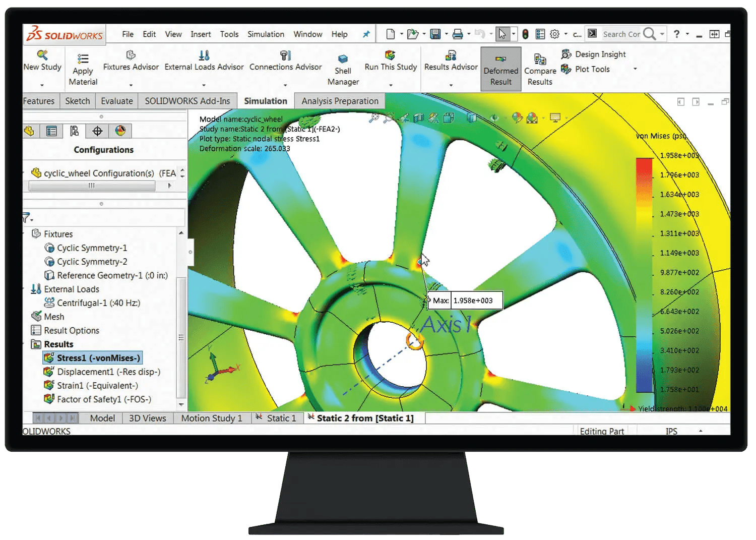Click the Open file icon

412,34
